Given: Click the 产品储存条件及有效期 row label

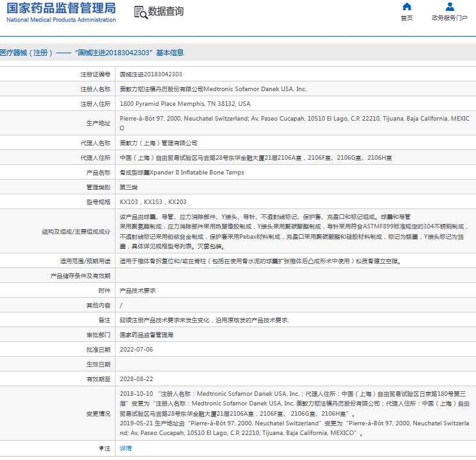Looking at the screenshot, I should coord(80,276).
